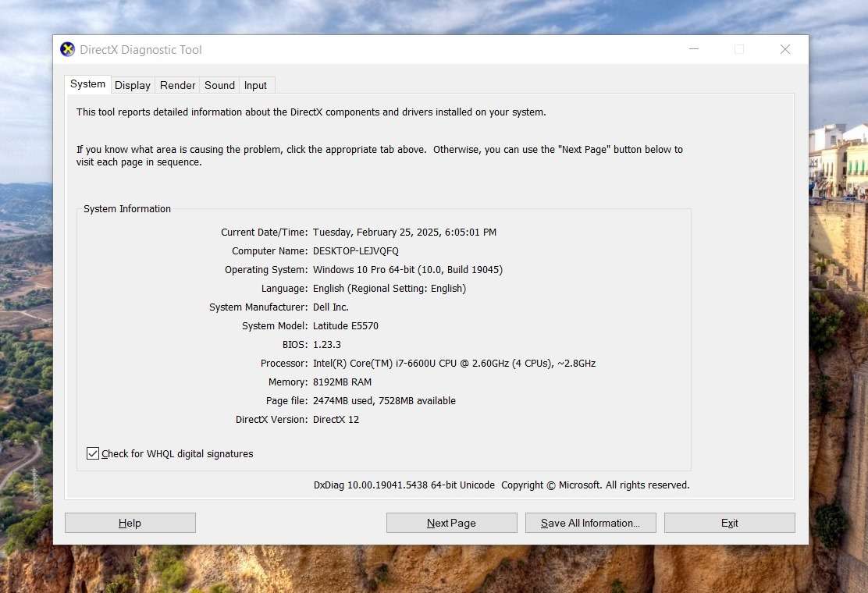Viewport: 868px width, 593px height.
Task: Click the manufacturer value Dell Inc.
Action: [x=330, y=307]
